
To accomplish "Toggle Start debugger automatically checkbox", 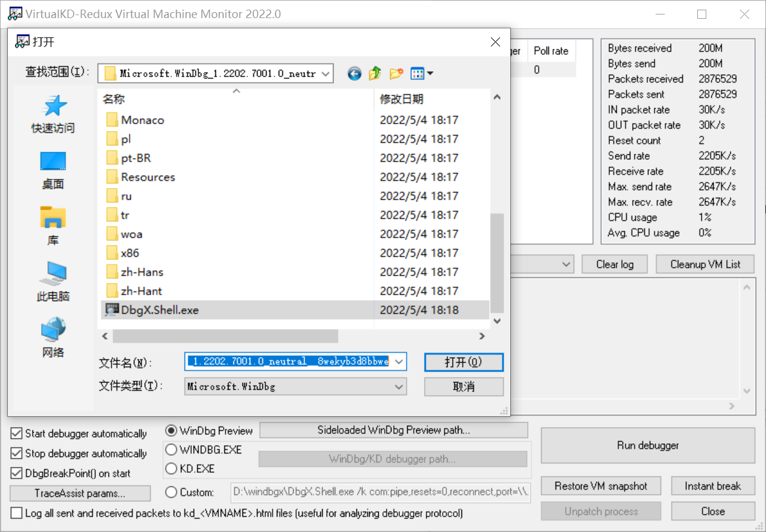I will [16, 434].
